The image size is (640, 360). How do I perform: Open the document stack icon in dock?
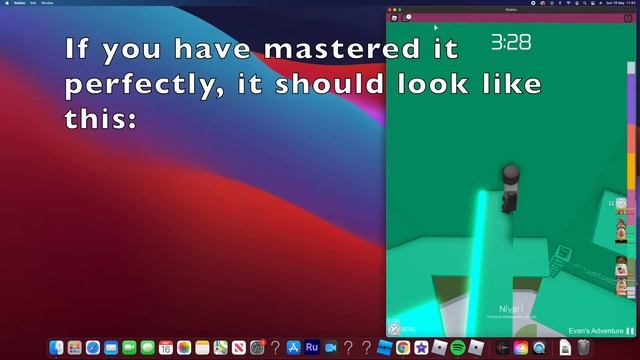565,348
